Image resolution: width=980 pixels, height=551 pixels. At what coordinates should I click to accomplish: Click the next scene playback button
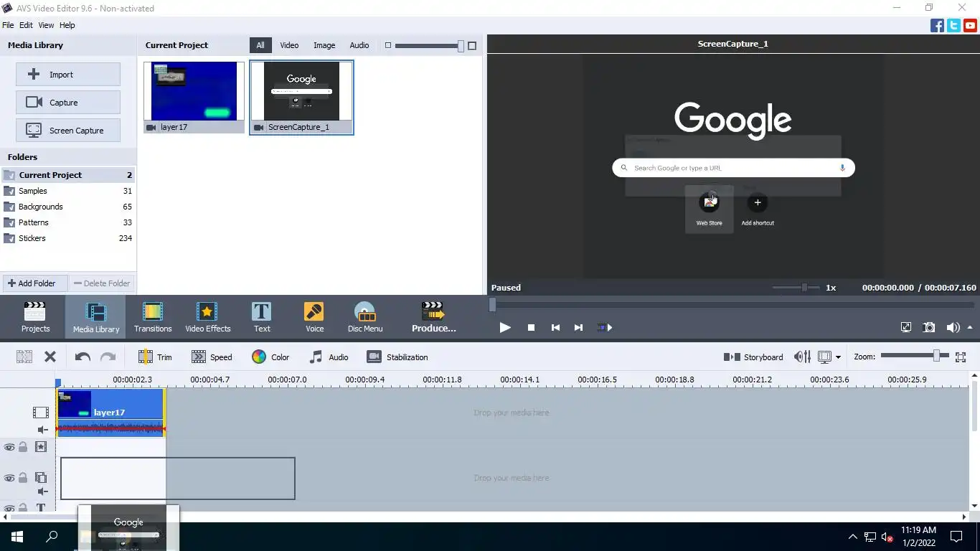[x=604, y=327]
